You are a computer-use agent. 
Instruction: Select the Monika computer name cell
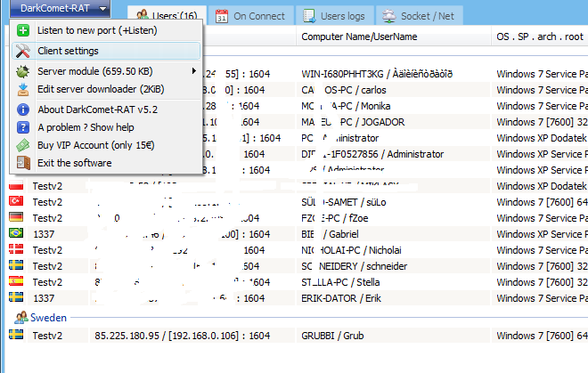(x=346, y=107)
